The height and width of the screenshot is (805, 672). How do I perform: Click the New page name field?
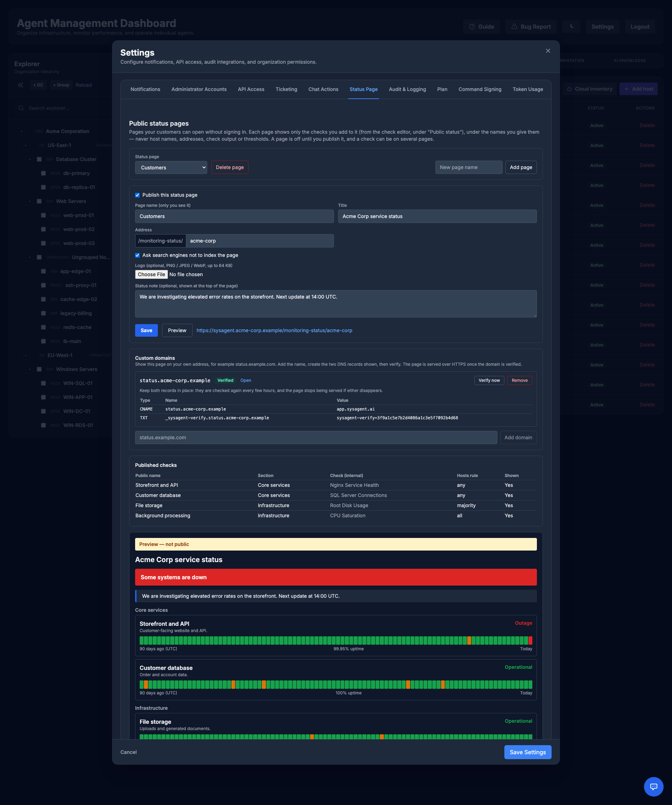(469, 168)
